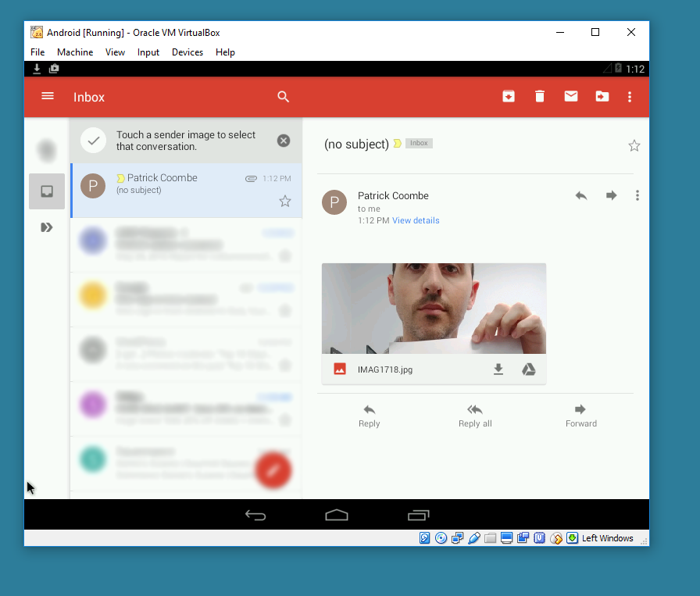Viewport: 700px width, 596px height.
Task: Tap the Android Home navigation button
Action: (337, 516)
